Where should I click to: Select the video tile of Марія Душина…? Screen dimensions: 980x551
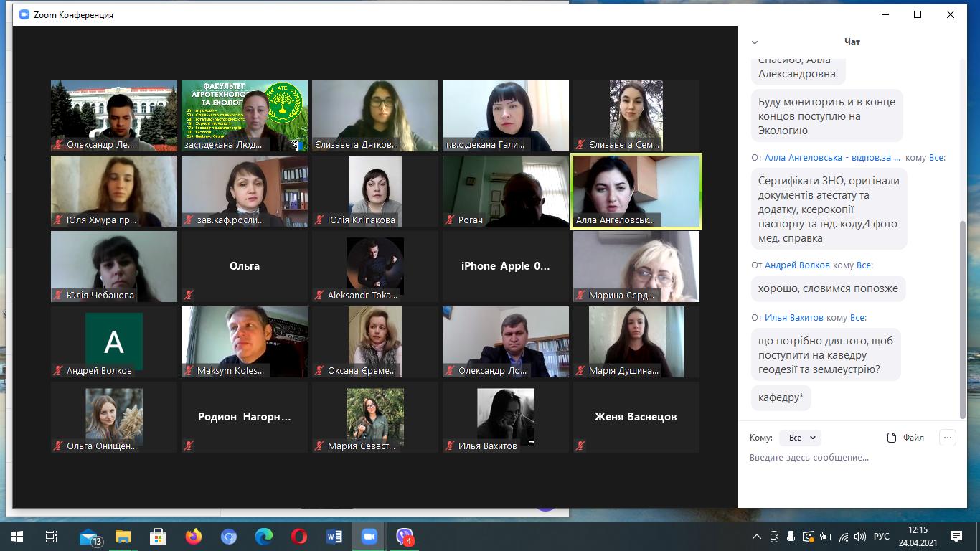(x=636, y=342)
